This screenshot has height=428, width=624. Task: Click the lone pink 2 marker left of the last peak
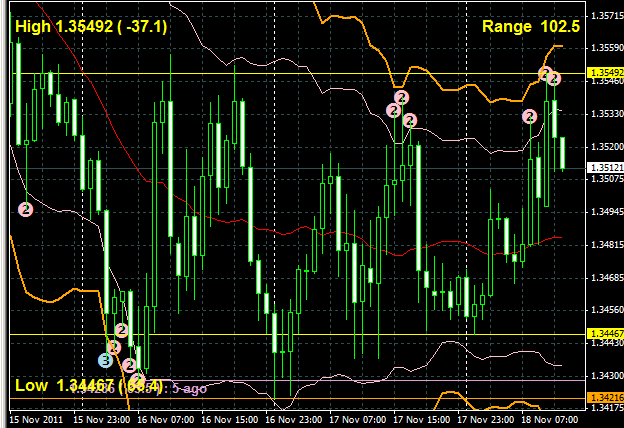pyautogui.click(x=529, y=117)
